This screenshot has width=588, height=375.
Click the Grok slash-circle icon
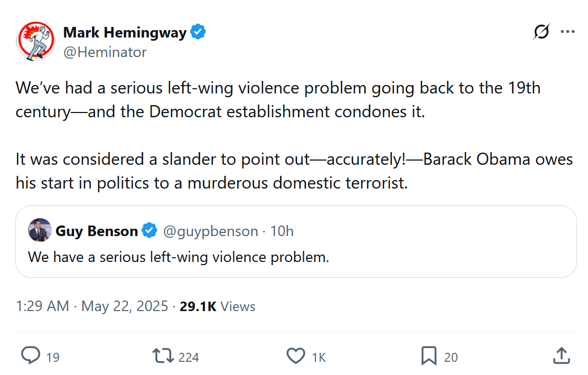point(541,32)
